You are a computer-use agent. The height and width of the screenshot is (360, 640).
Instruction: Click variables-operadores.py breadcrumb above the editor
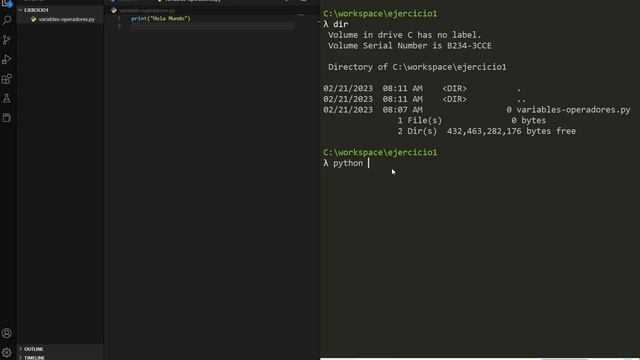tap(147, 11)
